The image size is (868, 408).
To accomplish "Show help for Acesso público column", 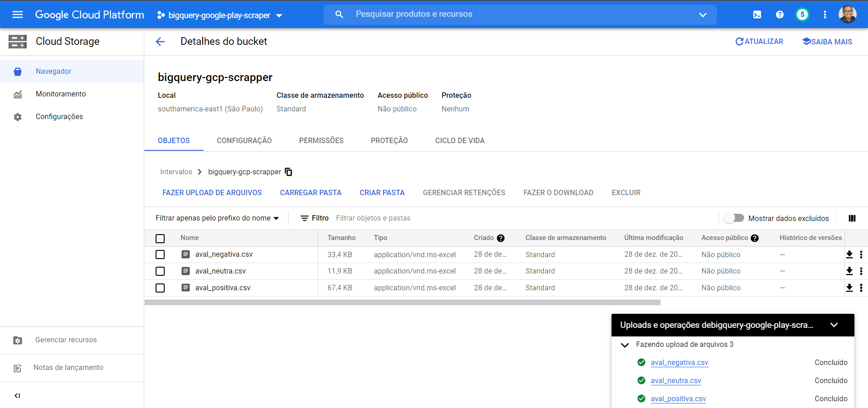I will pyautogui.click(x=755, y=238).
